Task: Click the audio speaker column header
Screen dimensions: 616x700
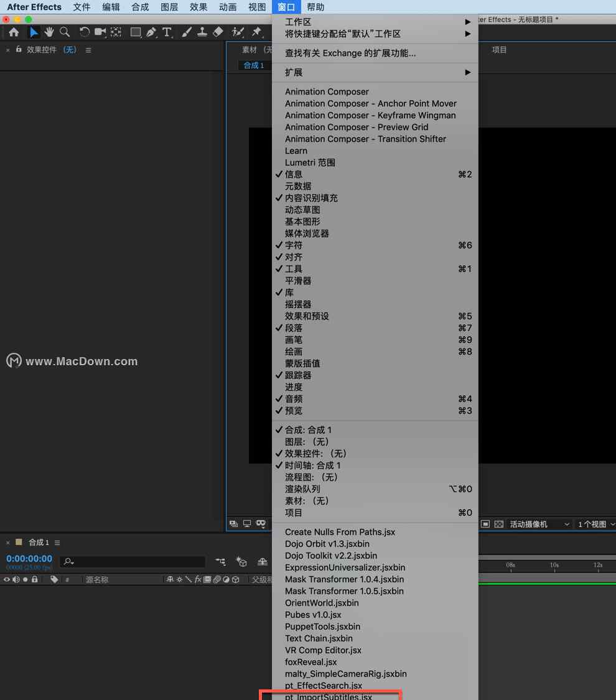Action: [x=16, y=579]
